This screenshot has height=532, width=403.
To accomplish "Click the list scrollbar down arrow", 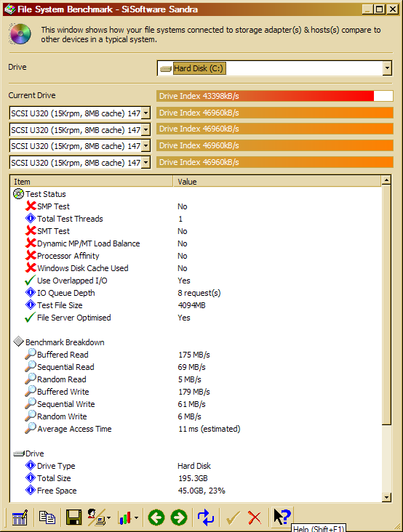I will pyautogui.click(x=386, y=498).
